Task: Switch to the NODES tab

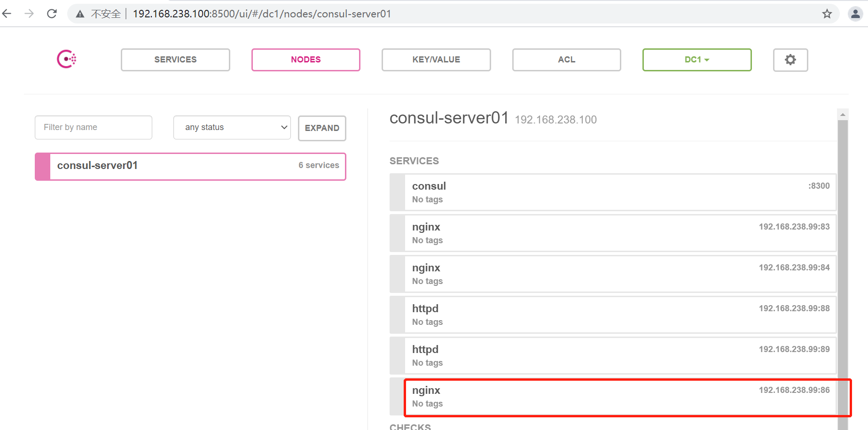Action: 306,60
